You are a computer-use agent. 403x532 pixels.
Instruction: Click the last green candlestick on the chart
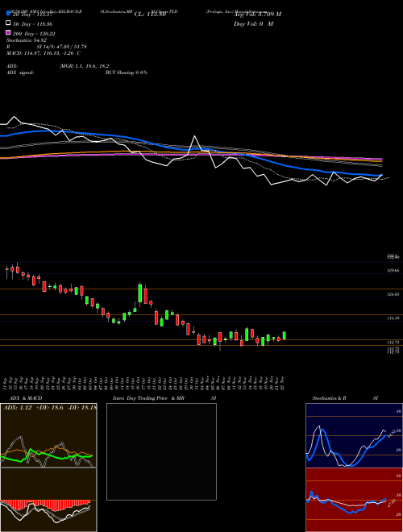(285, 335)
